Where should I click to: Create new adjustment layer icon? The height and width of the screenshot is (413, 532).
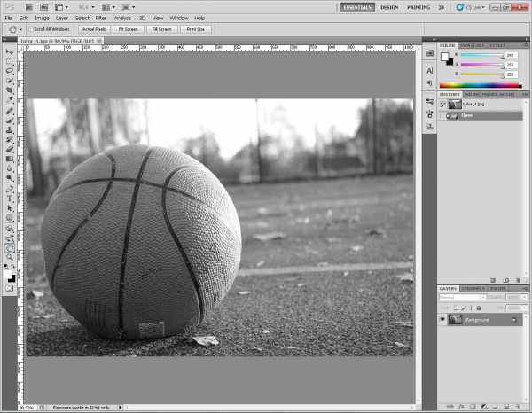tap(484, 406)
